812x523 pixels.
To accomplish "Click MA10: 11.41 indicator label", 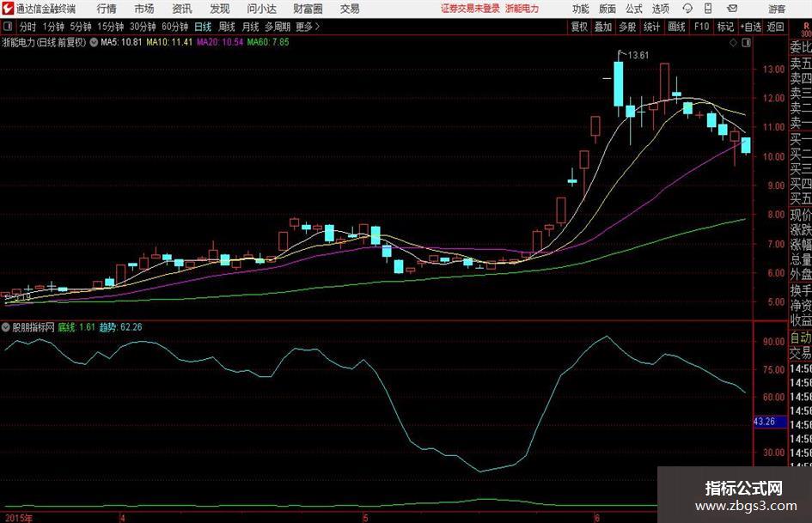I will coord(168,42).
